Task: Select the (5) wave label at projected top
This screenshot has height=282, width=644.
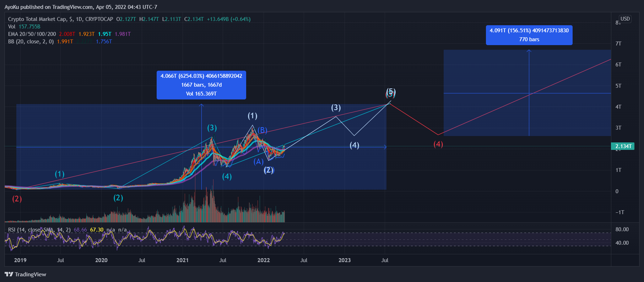Action: 391,92
